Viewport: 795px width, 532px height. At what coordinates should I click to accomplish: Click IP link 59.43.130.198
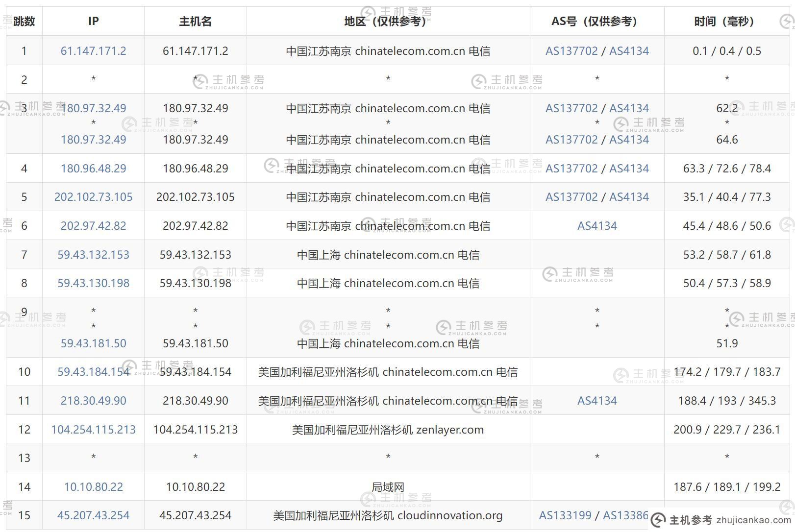click(x=93, y=283)
